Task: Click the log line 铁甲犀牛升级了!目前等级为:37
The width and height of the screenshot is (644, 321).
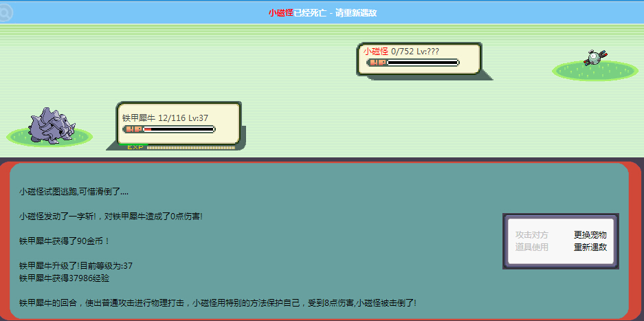Action: (76, 265)
